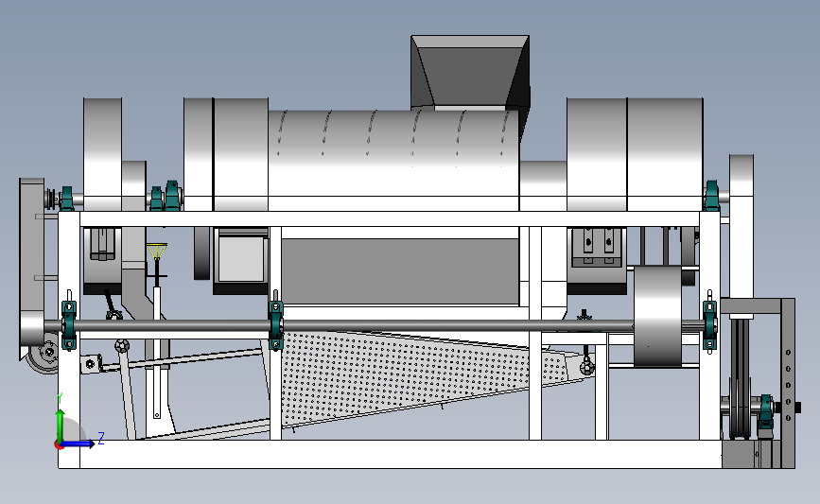The image size is (820, 504).
Task: Select the top horizontal frame beam
Action: click(x=390, y=219)
